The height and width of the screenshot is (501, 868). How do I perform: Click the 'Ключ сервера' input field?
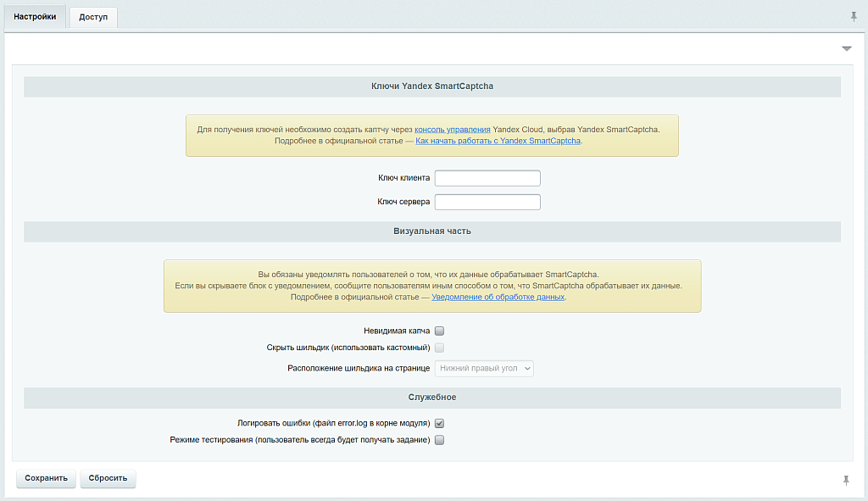pyautogui.click(x=487, y=202)
